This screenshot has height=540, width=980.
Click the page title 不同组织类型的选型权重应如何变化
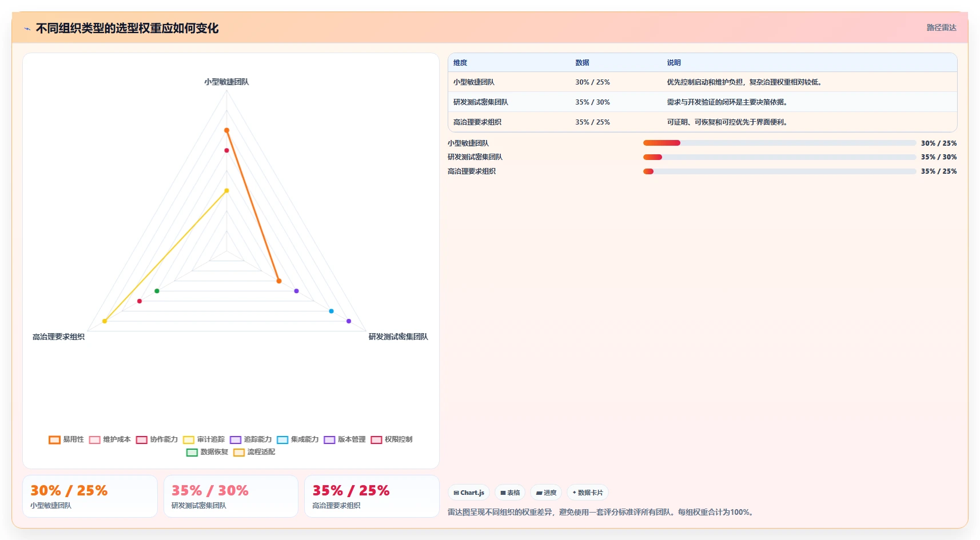click(127, 28)
